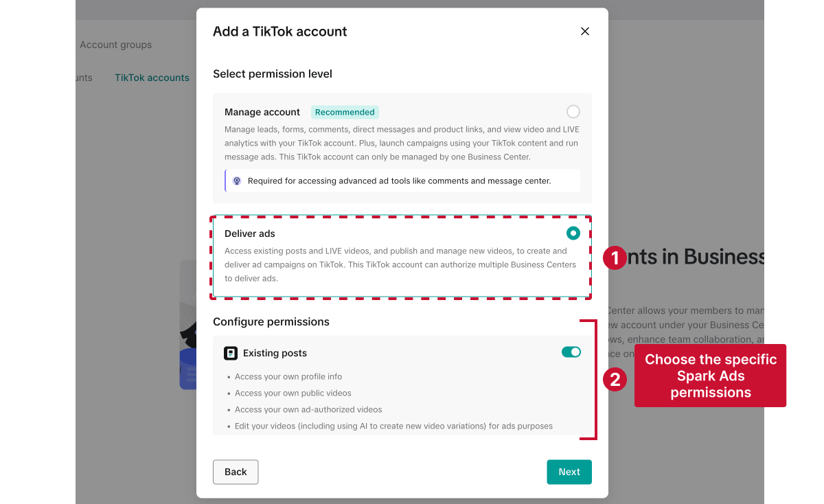Screen dimensions: 824x504
Task: Open the TikTok accounts tab in background
Action: tap(152, 78)
